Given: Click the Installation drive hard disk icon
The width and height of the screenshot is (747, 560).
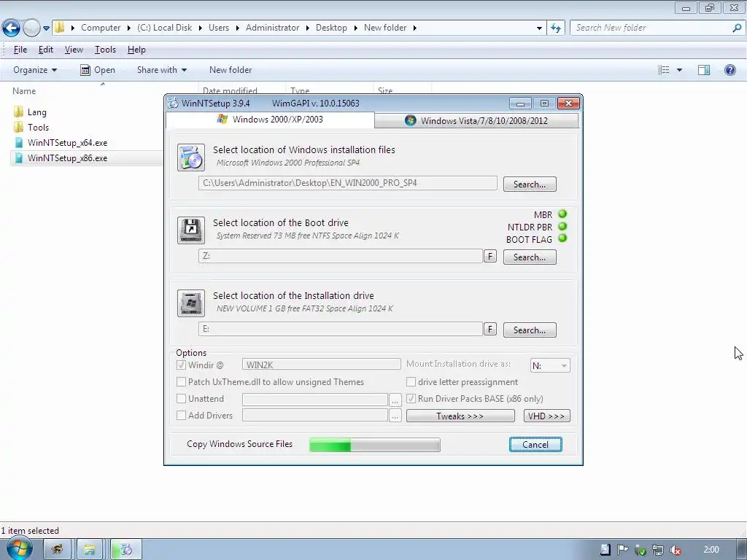Looking at the screenshot, I should click(x=191, y=303).
